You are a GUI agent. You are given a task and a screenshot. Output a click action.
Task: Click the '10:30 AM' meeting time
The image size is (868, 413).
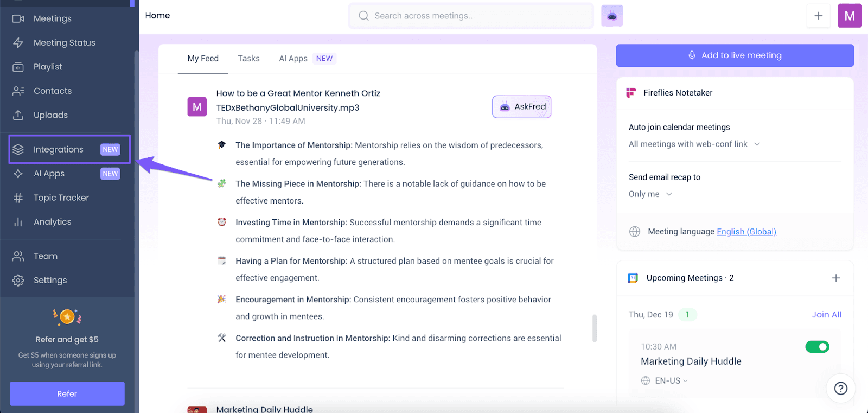659,346
